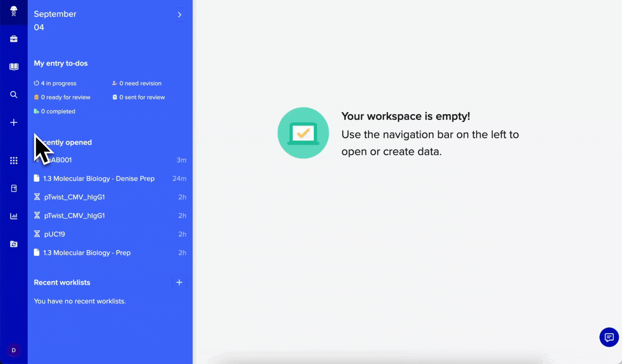Click the Create plus icon in sidebar

click(x=13, y=122)
